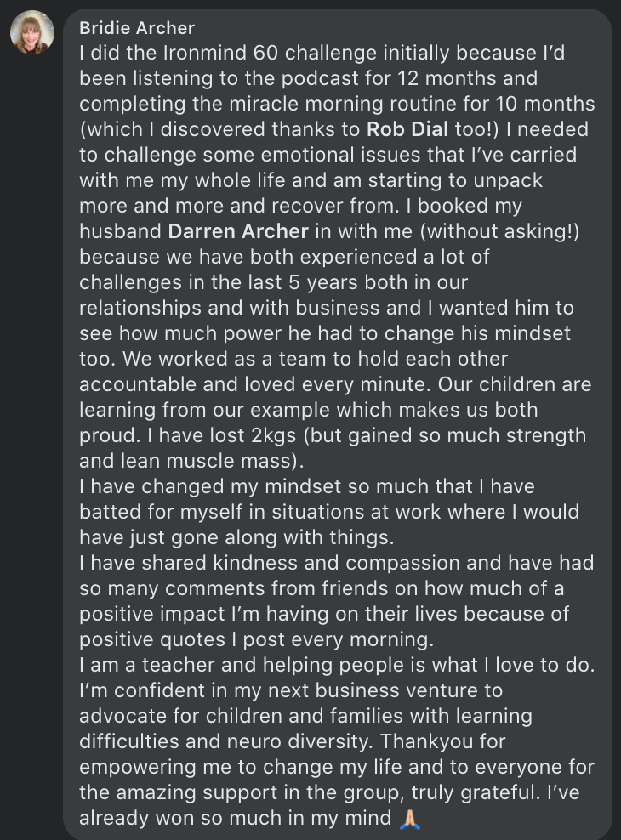621x840 pixels.
Task: Open Bridie Archer's profile picture
Action: pos(31,32)
